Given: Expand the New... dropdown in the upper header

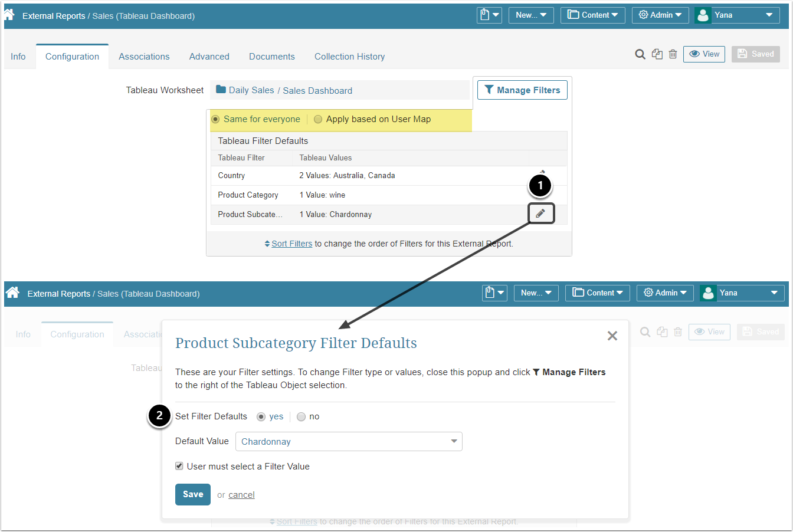Looking at the screenshot, I should (531, 15).
